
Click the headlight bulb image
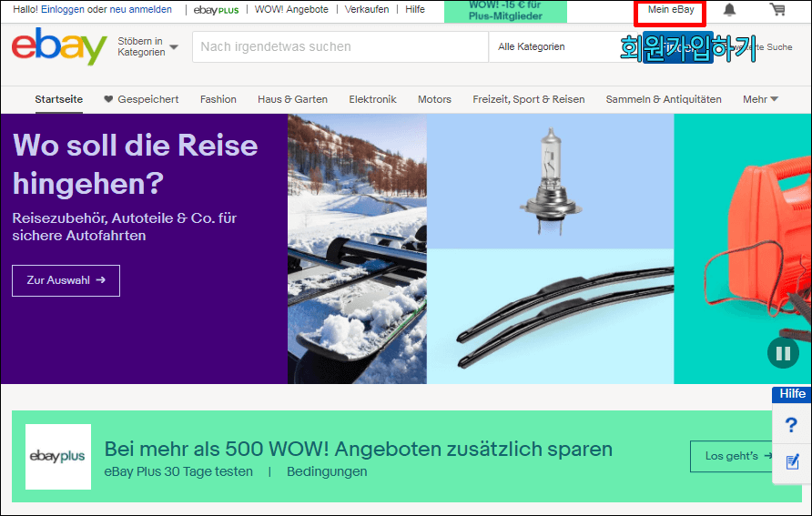point(550,181)
